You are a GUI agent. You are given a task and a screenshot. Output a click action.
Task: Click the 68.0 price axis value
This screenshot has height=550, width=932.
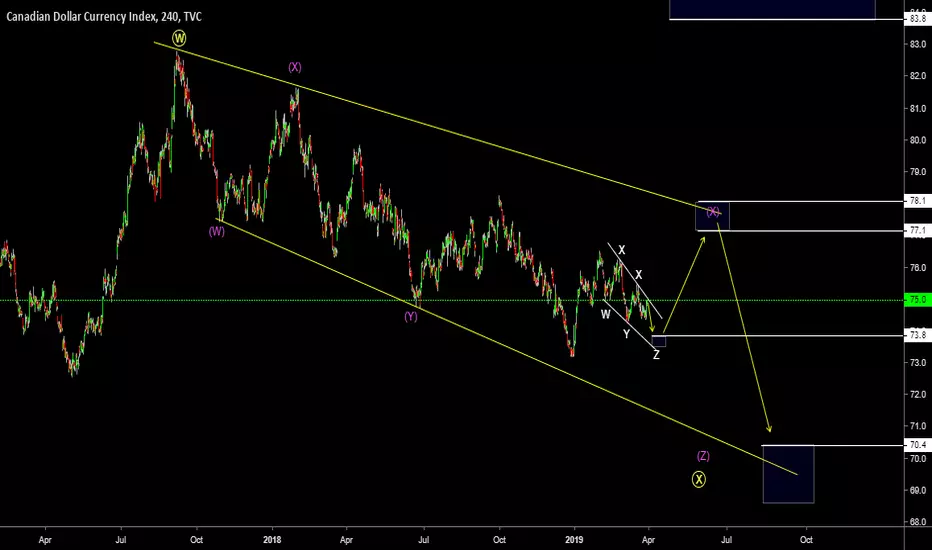917,522
